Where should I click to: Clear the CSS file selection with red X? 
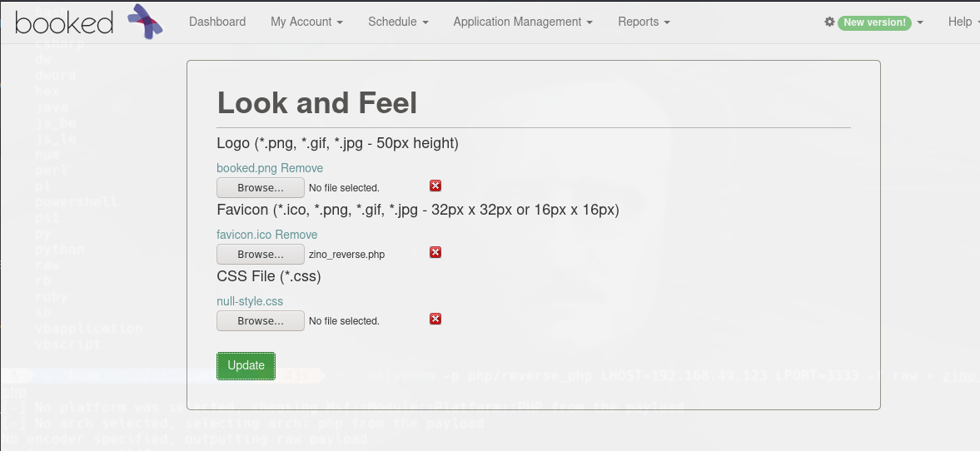coord(435,320)
